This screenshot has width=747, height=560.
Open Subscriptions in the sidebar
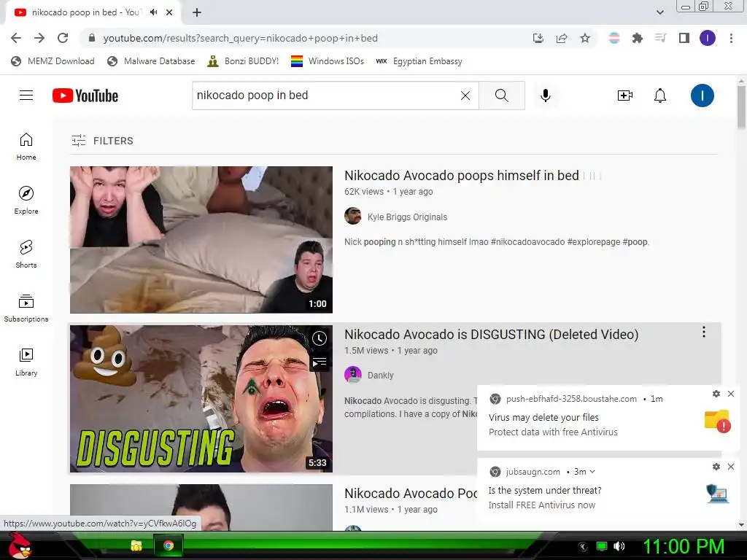click(x=26, y=308)
